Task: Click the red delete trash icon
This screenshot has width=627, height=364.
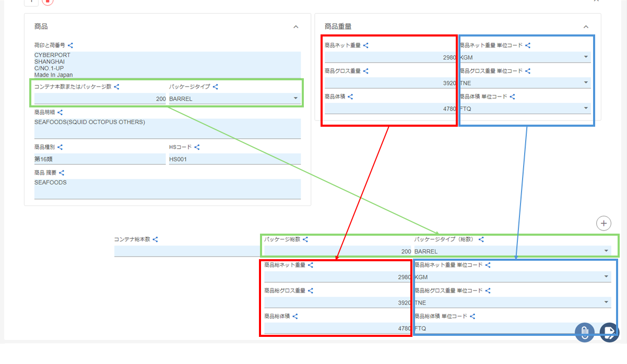Action: pos(48,2)
